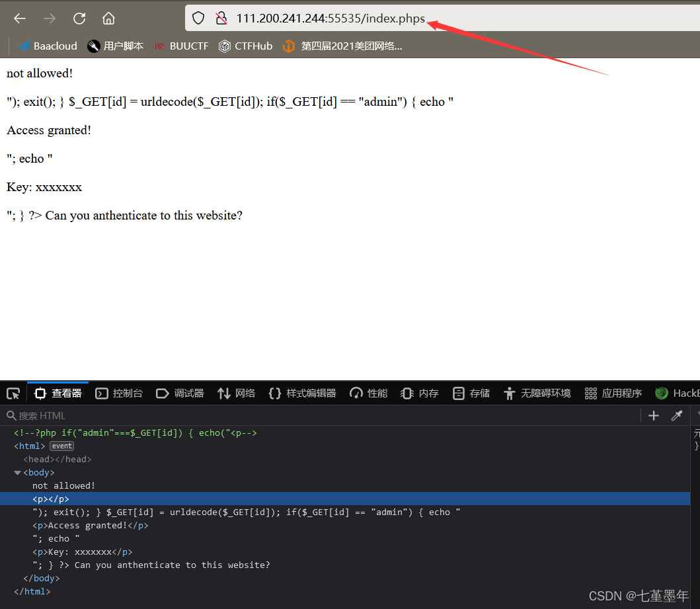Switch to the 无障碍环境 accessibility tab
Viewport: 700px width, 609px height.
coord(537,393)
